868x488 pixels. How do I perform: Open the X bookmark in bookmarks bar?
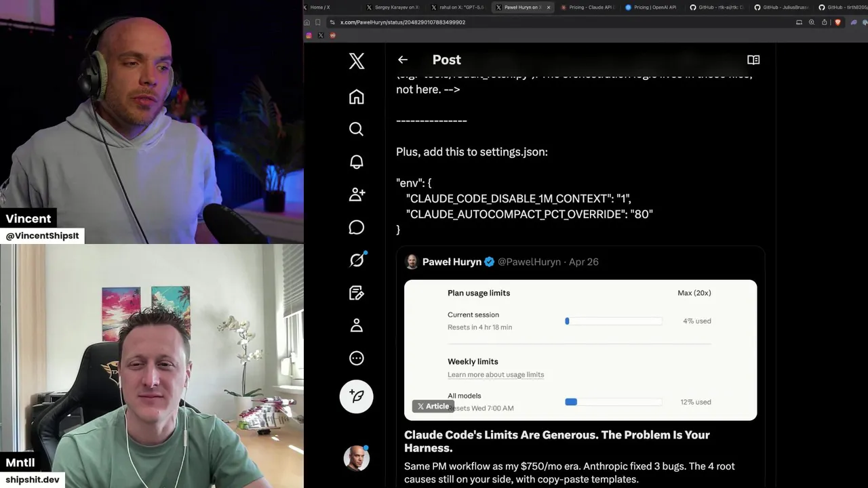[x=321, y=35]
